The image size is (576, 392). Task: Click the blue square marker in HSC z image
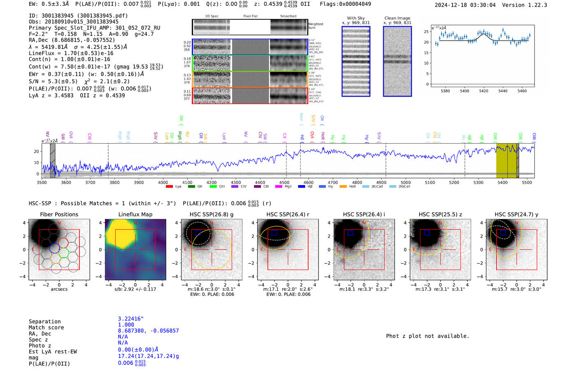click(x=427, y=233)
